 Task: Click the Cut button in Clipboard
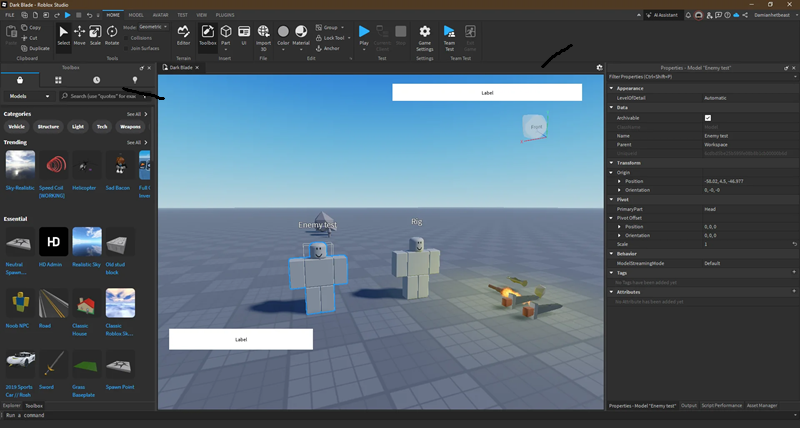coord(30,38)
